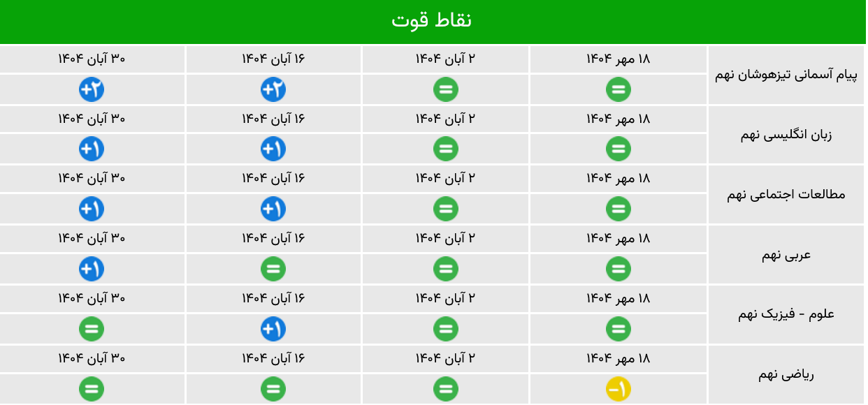The width and height of the screenshot is (868, 405).
Task: Select the نقاط قوت green header
Action: coord(433,21)
